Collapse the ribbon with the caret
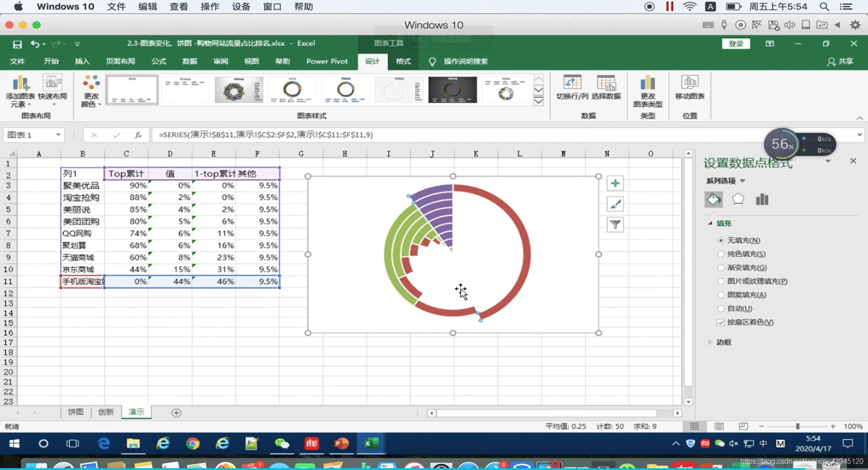The height and width of the screenshot is (470, 868). click(x=859, y=118)
